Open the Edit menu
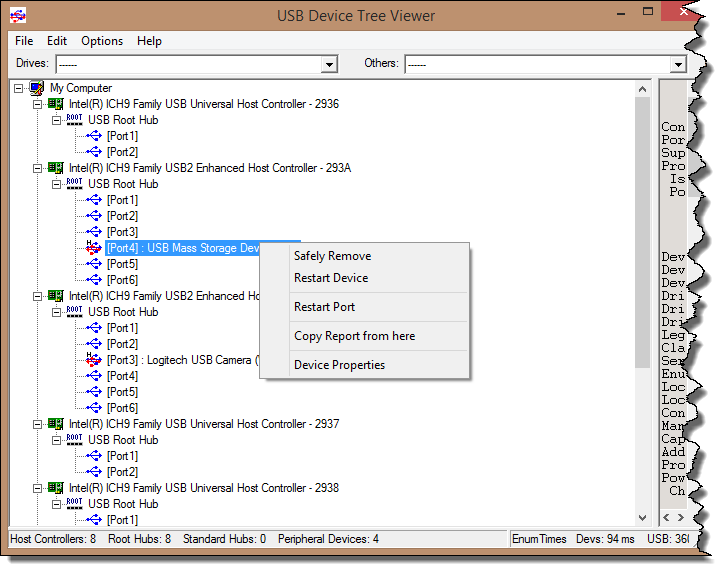 (x=57, y=41)
